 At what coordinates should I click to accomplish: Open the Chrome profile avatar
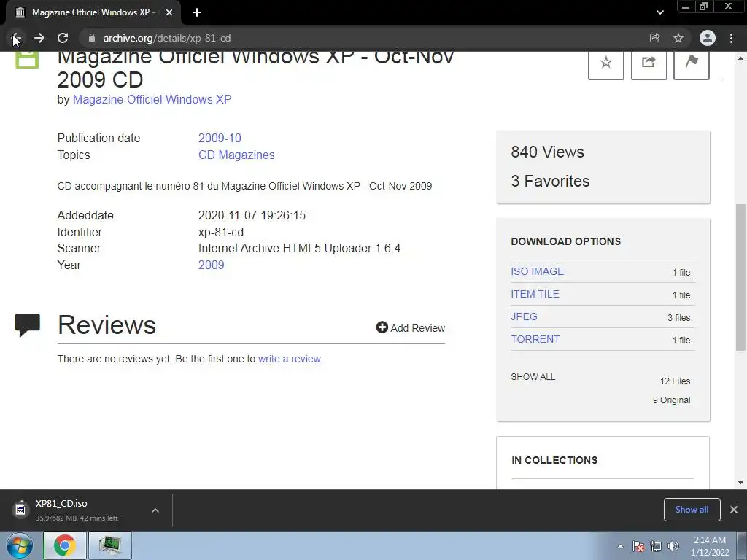pyautogui.click(x=708, y=38)
